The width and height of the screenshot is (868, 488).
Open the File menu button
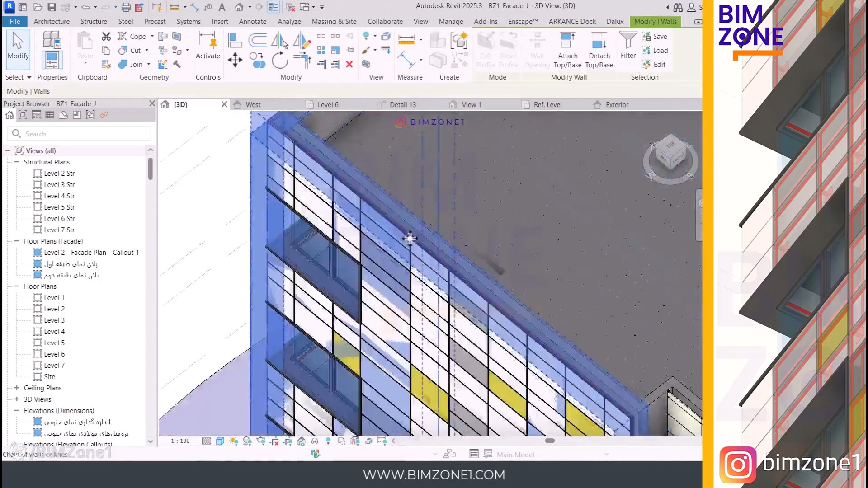pyautogui.click(x=15, y=21)
